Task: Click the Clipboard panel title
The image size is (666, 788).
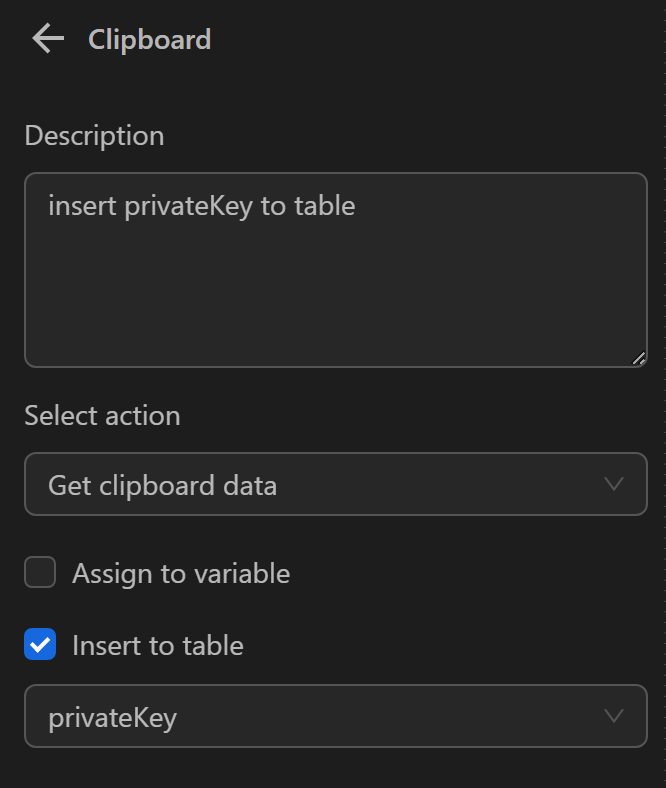Action: [x=150, y=39]
